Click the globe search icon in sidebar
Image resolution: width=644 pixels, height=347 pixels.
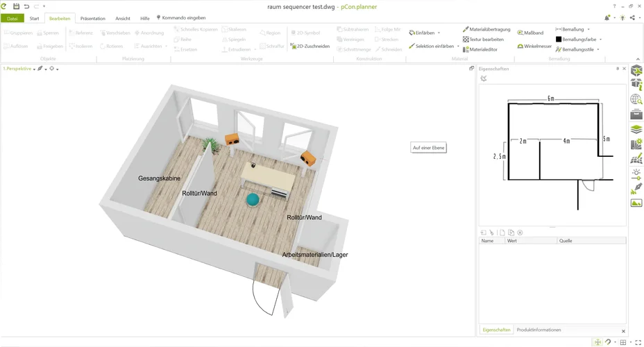[x=636, y=99]
